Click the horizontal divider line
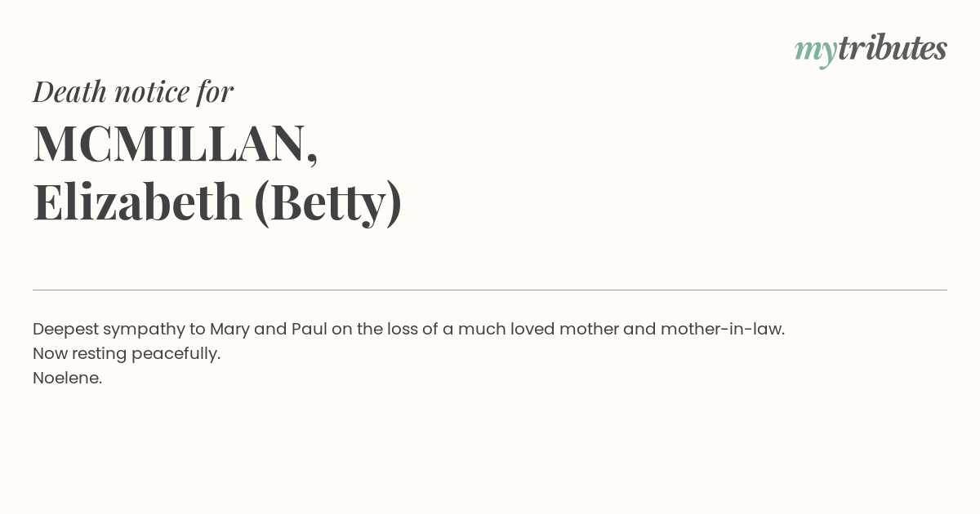Screen dimensions: 980x514 (x=490, y=290)
